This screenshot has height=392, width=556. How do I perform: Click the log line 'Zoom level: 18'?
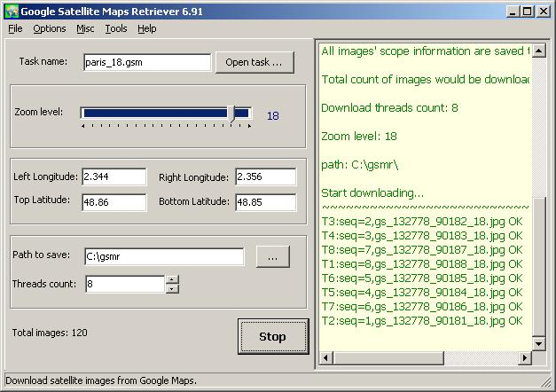point(359,137)
